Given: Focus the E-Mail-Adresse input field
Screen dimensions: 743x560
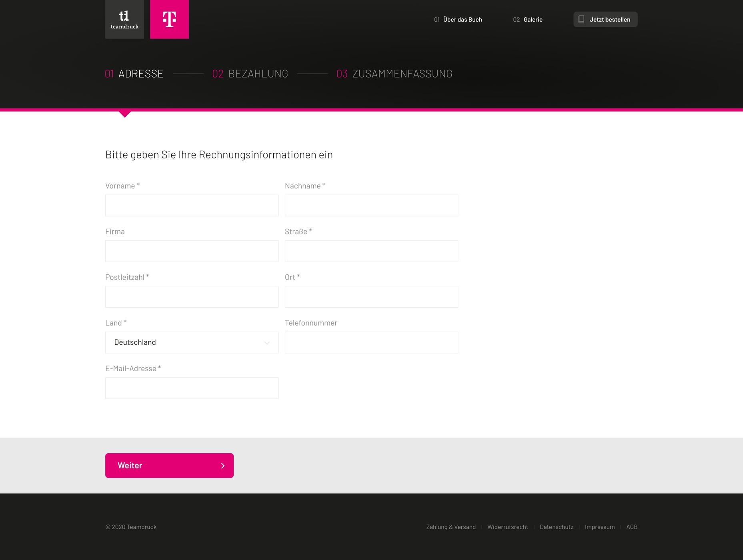Looking at the screenshot, I should 192,388.
